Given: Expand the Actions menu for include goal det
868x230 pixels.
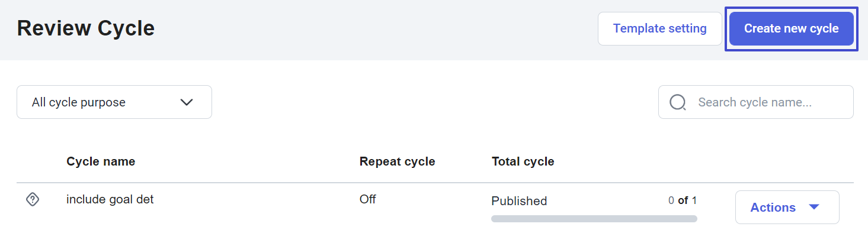Looking at the screenshot, I should pyautogui.click(x=787, y=207).
